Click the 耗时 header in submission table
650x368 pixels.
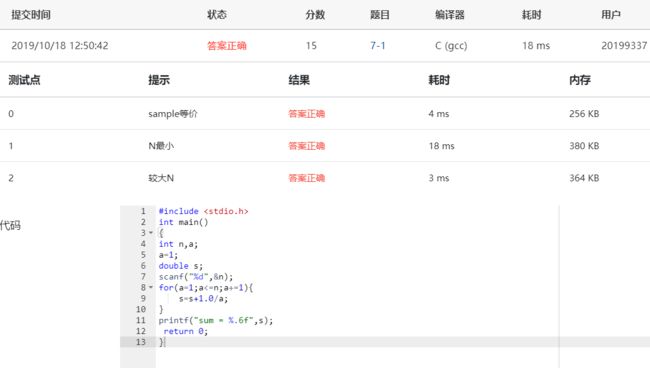click(x=531, y=15)
